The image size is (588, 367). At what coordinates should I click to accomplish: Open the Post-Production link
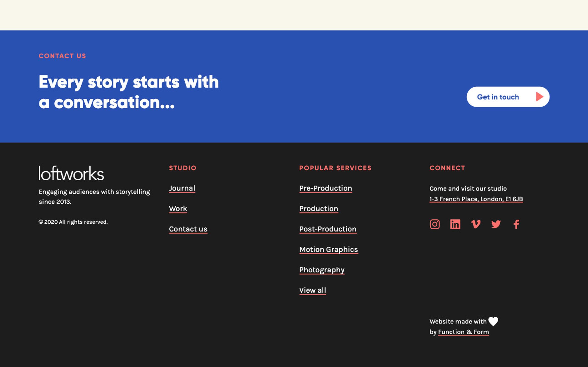328,229
